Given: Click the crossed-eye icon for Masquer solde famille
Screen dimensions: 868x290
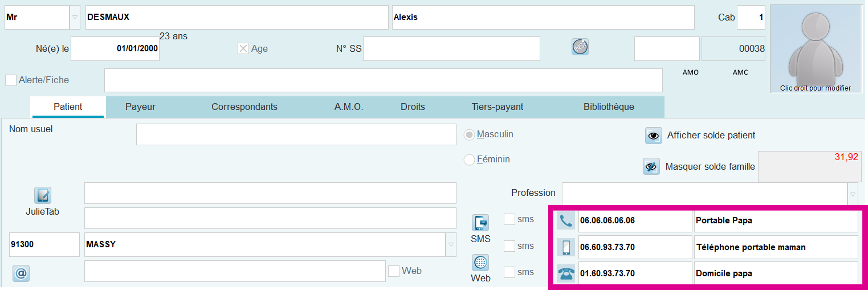Looking at the screenshot, I should click(651, 166).
